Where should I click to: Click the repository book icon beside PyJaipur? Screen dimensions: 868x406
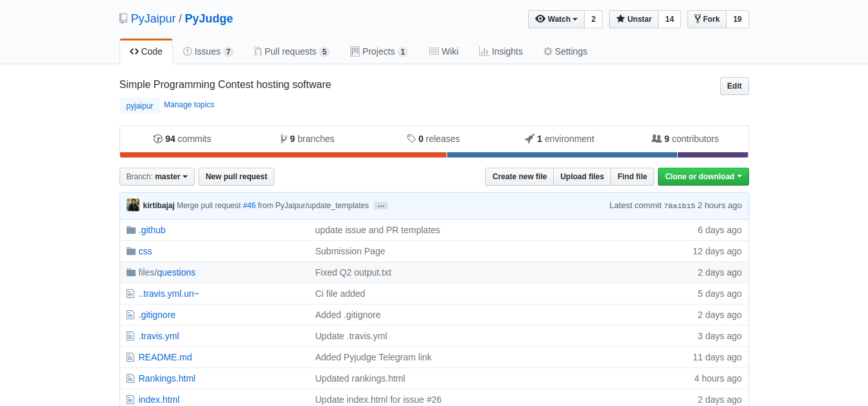[x=123, y=19]
